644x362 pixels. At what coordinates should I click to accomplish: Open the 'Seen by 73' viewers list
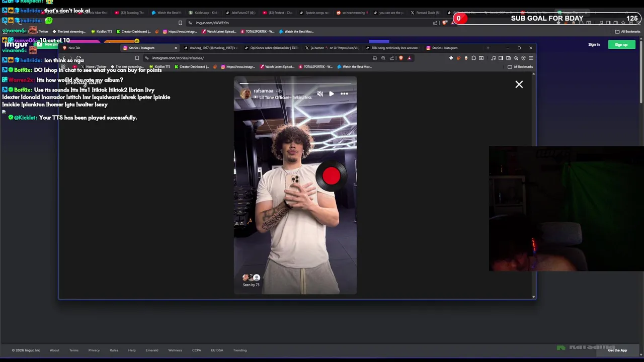click(251, 281)
